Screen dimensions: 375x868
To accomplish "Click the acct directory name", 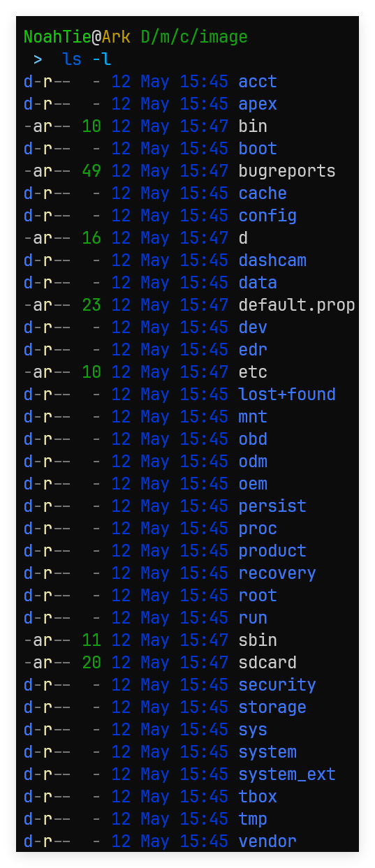I will click(258, 82).
